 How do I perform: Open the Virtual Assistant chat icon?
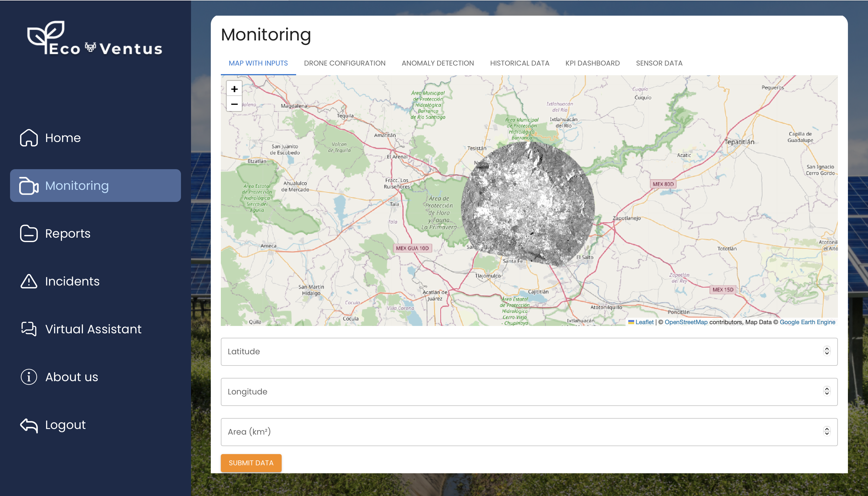(x=28, y=329)
